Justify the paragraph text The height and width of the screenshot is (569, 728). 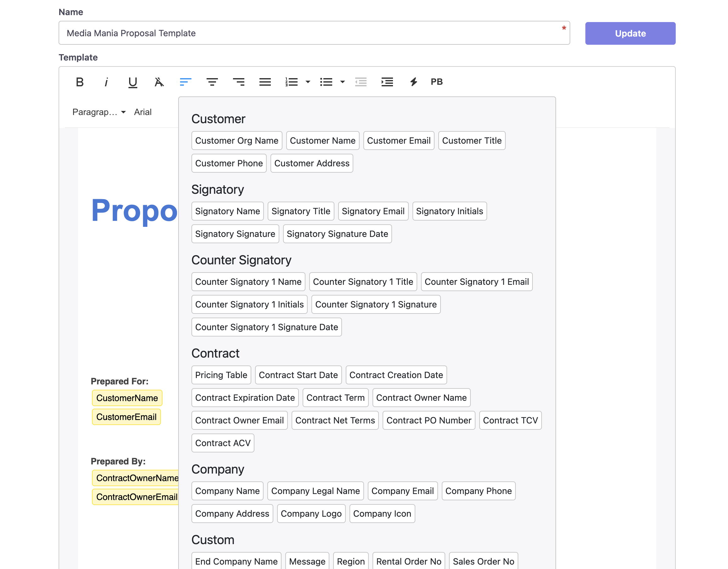click(x=265, y=82)
